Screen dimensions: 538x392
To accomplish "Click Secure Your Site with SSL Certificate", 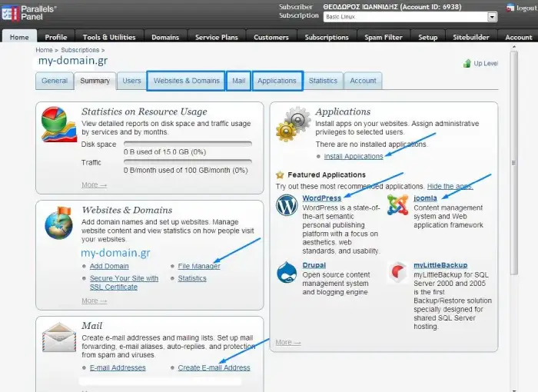I will pos(124,283).
